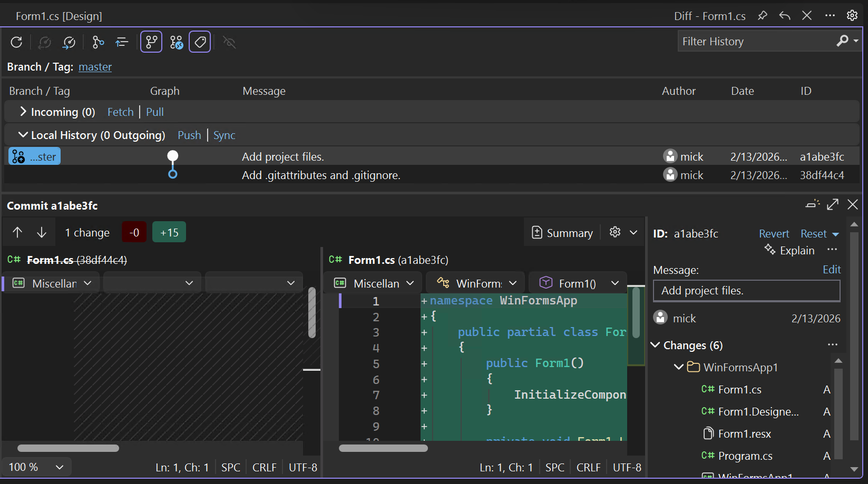Click Push to publish outgoing commits

pos(189,135)
